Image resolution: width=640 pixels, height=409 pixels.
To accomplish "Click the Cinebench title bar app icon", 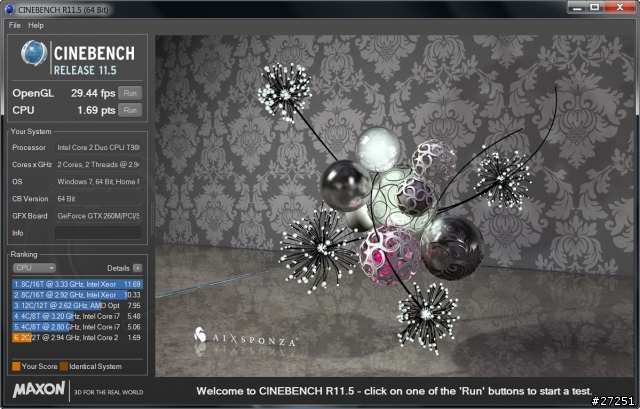I will tap(9, 9).
